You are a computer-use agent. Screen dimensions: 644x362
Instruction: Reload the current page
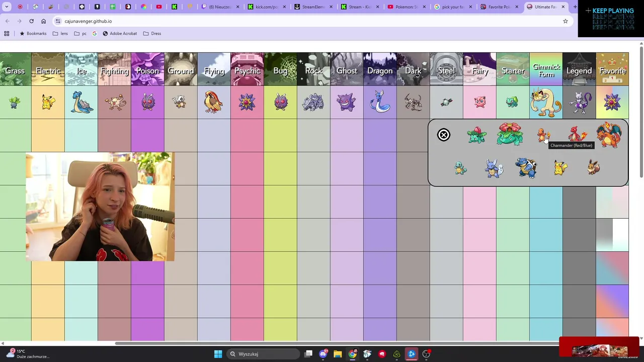tap(31, 21)
